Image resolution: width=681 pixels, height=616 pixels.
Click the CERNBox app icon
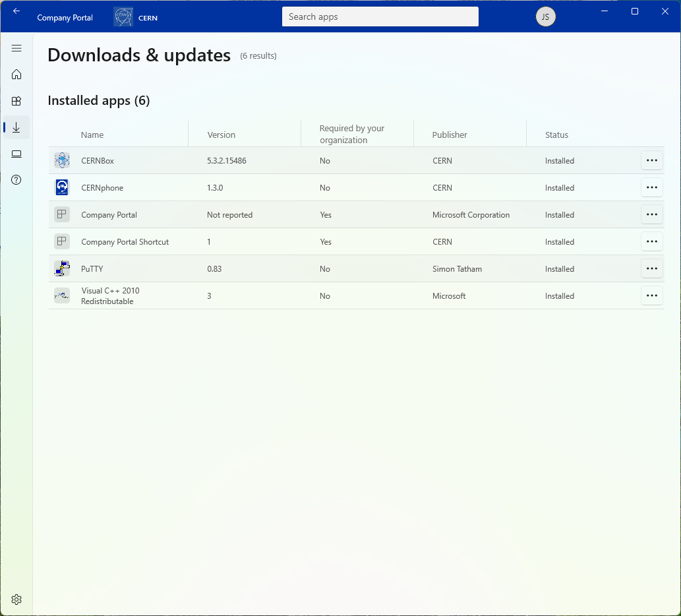(62, 160)
